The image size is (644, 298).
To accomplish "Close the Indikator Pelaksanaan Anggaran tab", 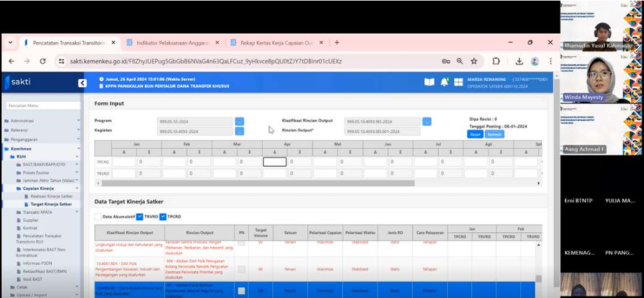I will click(x=217, y=42).
